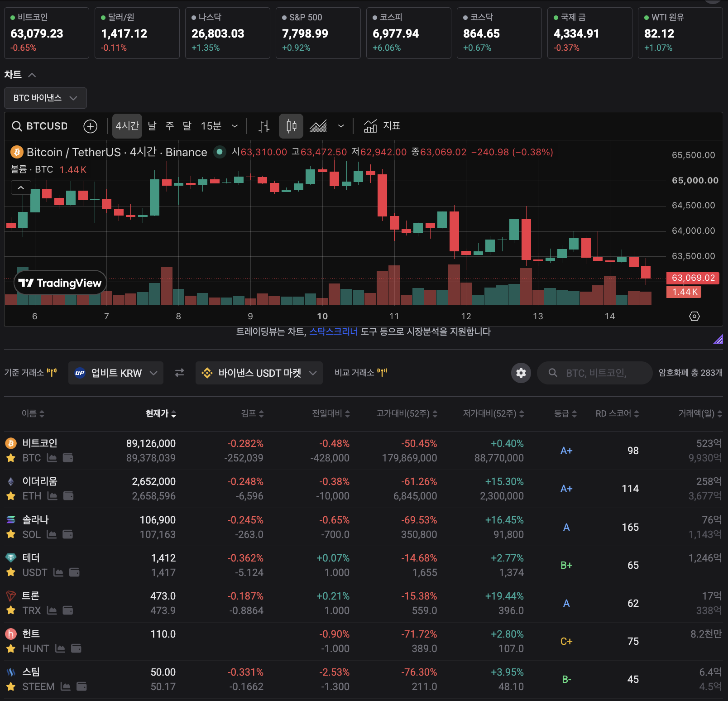This screenshot has width=728, height=701.
Task: Open BTCUSD symbol search
Action: click(39, 126)
